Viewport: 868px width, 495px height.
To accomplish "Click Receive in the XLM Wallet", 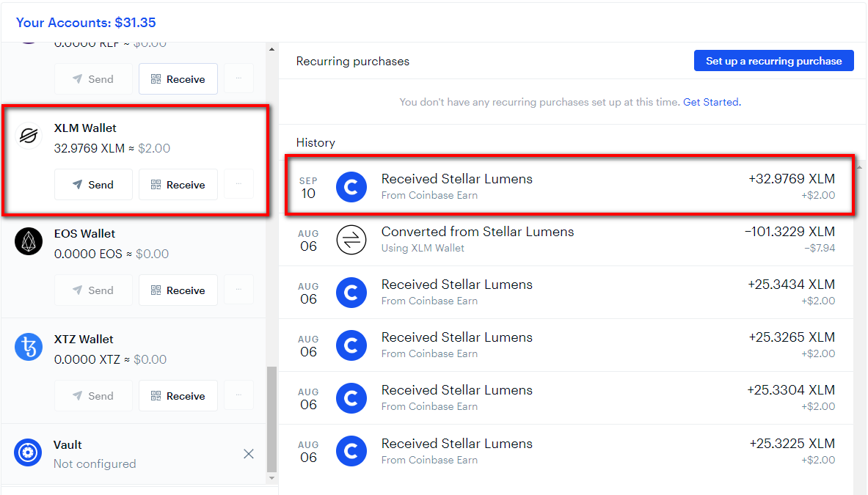I will coord(178,184).
